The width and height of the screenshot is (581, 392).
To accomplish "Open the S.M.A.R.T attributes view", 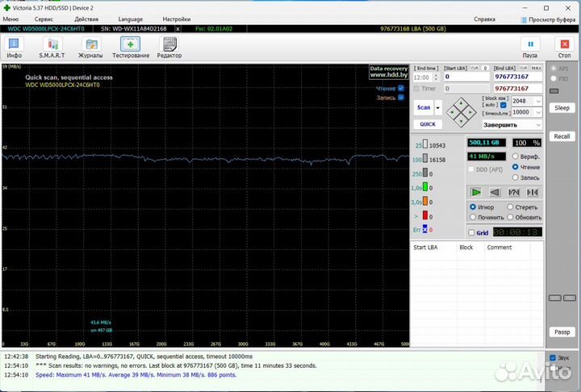I will (x=52, y=47).
